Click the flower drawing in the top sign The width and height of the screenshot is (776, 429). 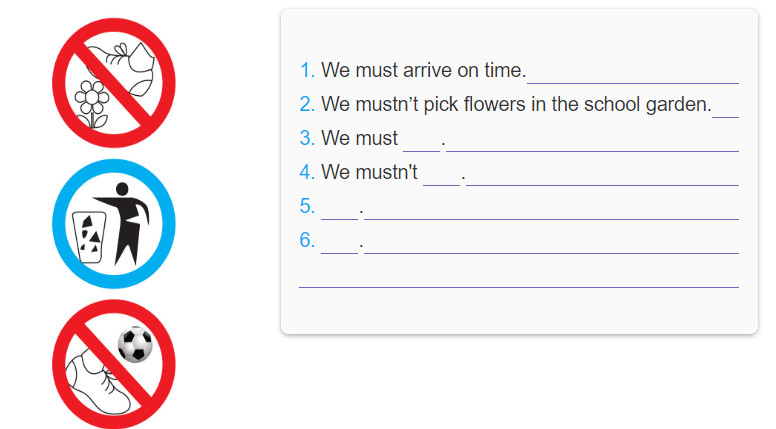click(92, 104)
